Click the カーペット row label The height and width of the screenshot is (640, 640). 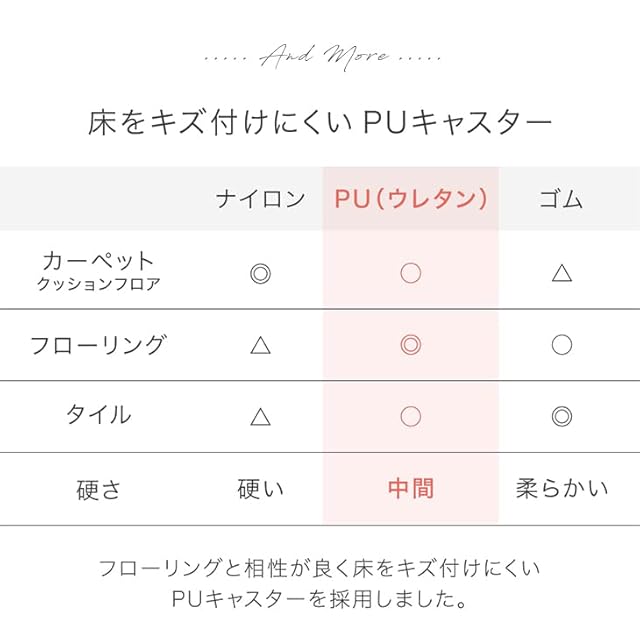(x=99, y=263)
